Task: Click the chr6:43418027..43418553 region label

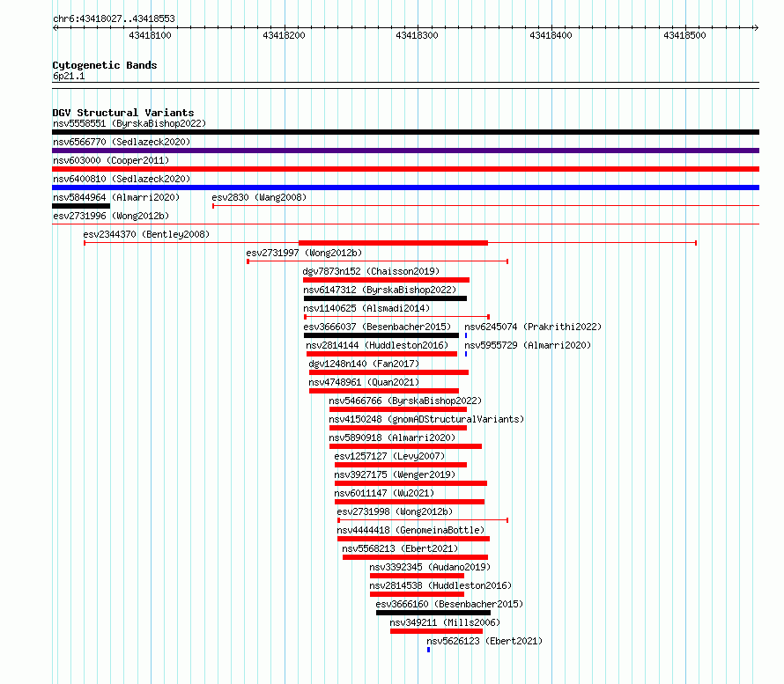Action: [114, 18]
